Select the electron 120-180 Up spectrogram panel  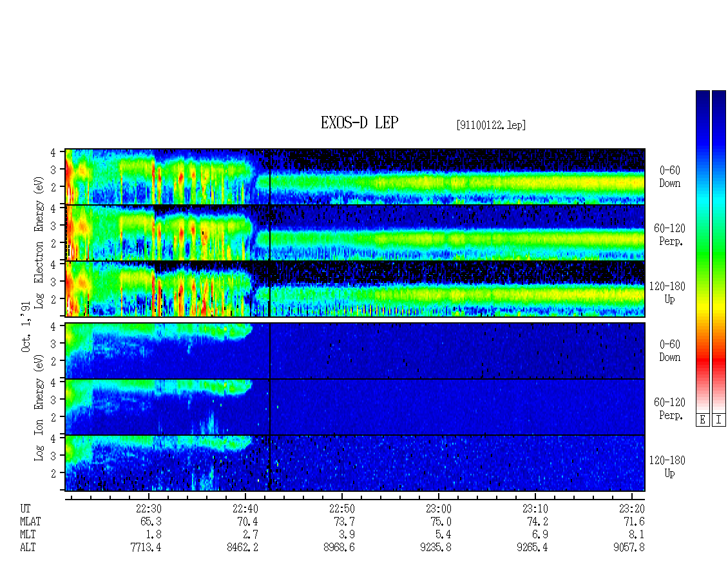355,289
